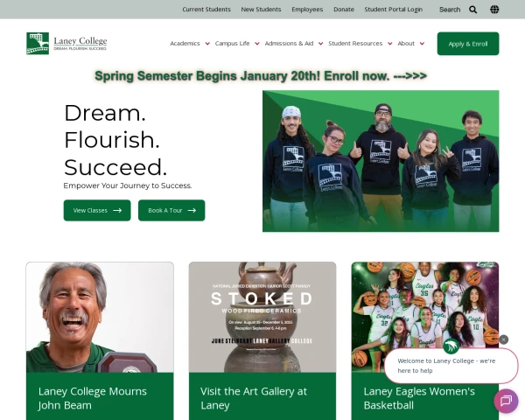Image resolution: width=525 pixels, height=420 pixels.
Task: Click the Spring Semester enroll banner
Action: click(x=261, y=76)
